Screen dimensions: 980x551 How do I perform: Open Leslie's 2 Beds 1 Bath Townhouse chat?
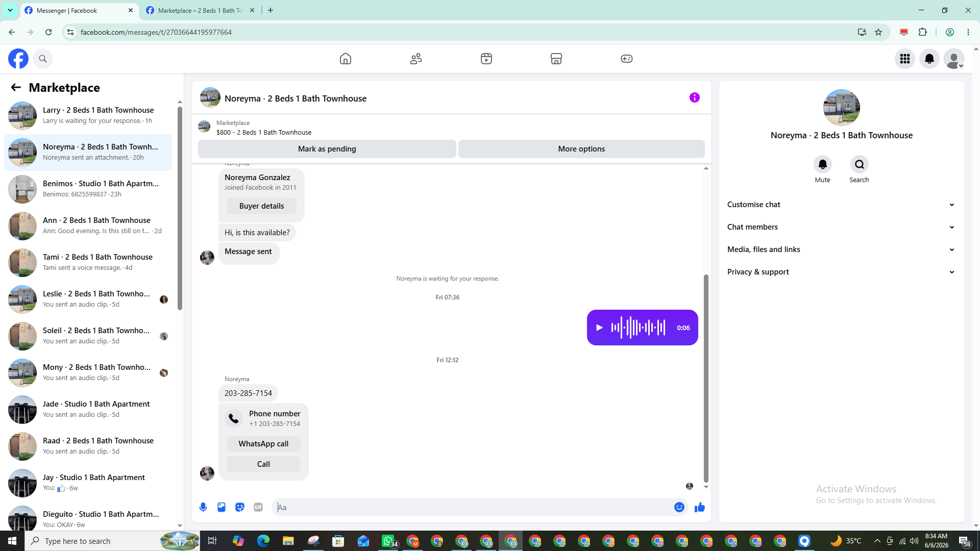pos(88,299)
